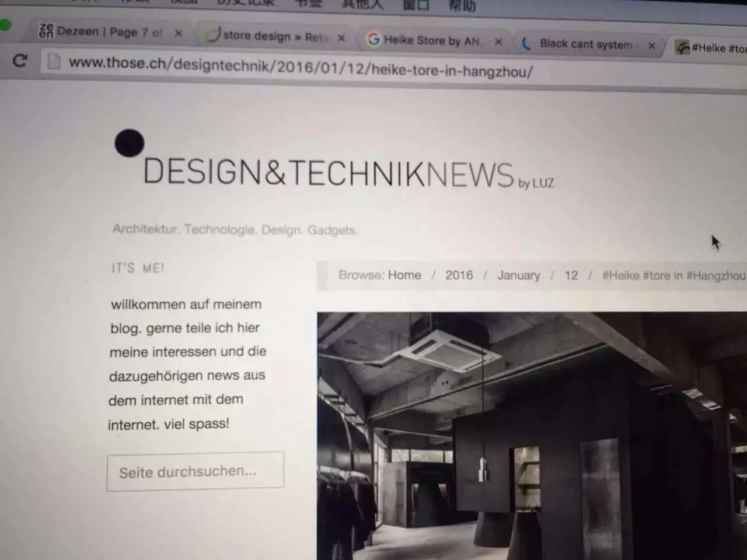Screen dimensions: 747x560
Task: Click the green window maximize button
Action: 5,25
